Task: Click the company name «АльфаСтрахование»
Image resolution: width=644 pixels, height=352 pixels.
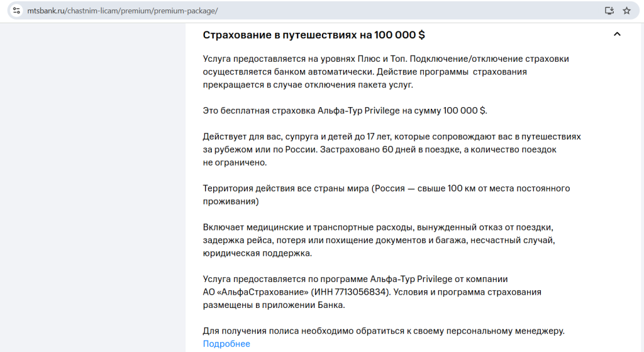Action: tap(264, 292)
